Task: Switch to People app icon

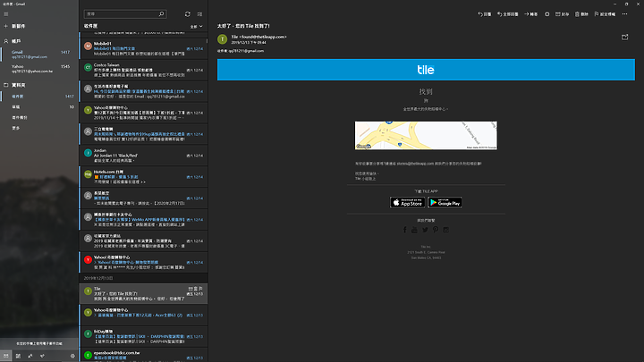Action: [30, 356]
